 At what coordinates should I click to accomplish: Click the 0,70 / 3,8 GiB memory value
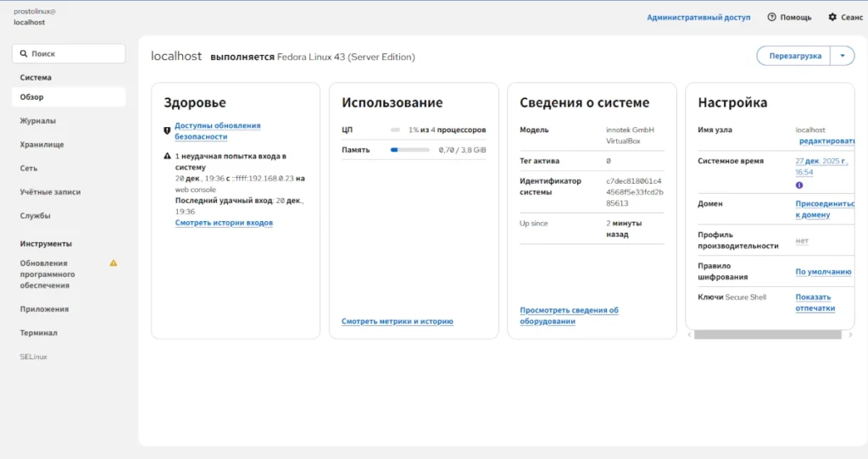462,150
